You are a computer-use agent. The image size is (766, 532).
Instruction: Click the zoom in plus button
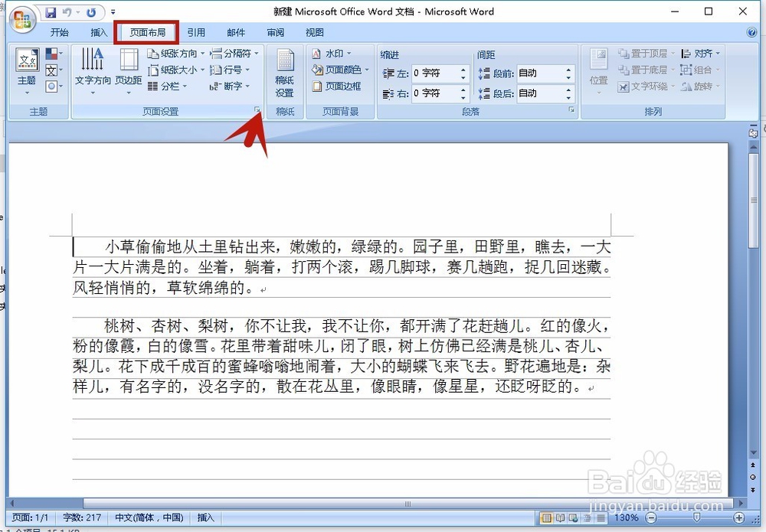(x=739, y=517)
